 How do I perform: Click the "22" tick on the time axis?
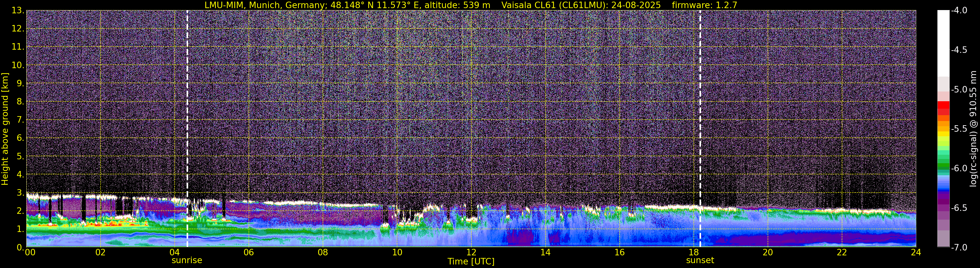point(842,252)
